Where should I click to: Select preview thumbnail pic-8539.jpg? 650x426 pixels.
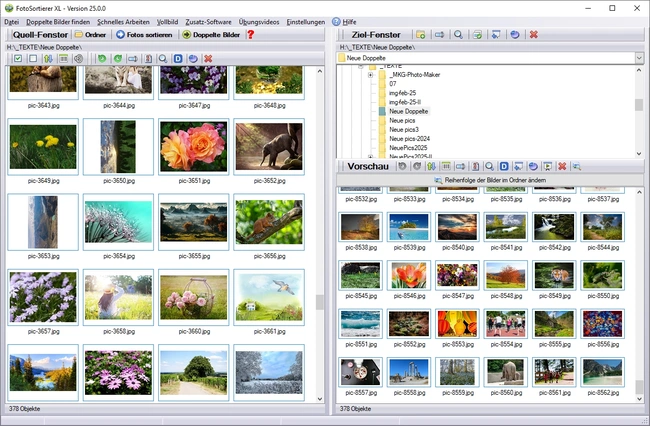409,227
